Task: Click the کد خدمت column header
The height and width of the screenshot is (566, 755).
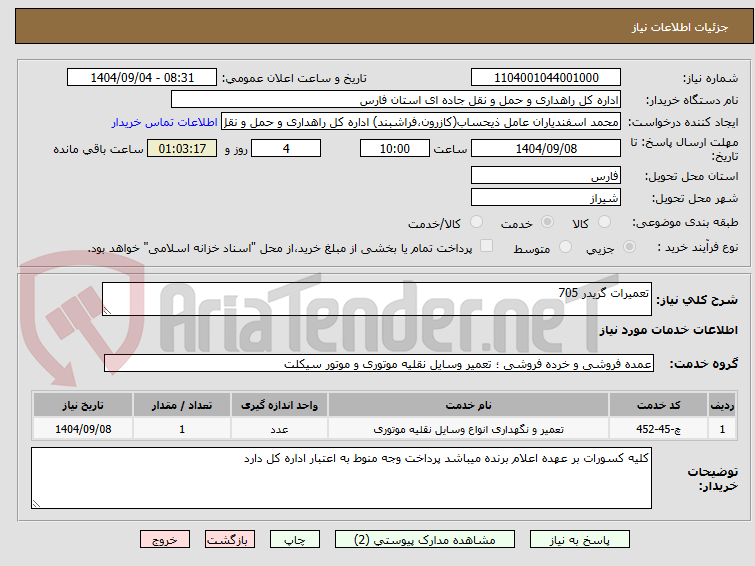Action: click(658, 405)
